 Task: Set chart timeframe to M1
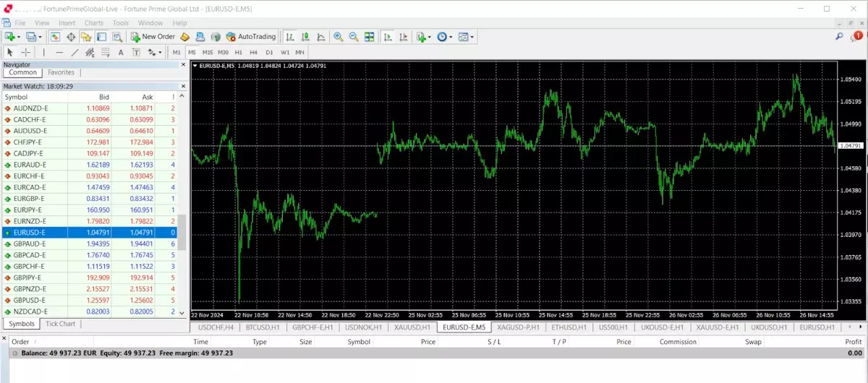[x=176, y=52]
